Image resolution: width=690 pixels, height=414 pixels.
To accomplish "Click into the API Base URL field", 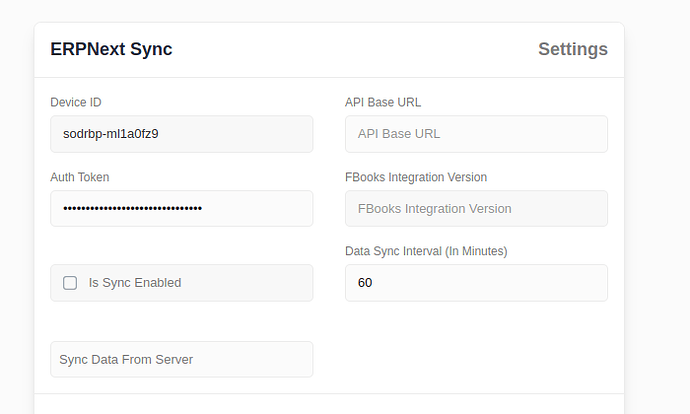I will (476, 134).
